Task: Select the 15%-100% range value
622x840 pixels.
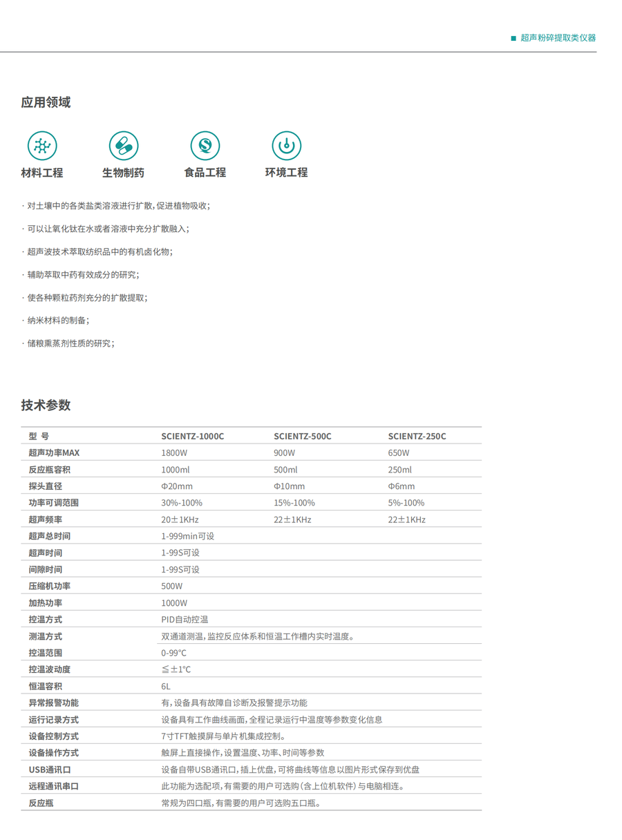Action: pos(294,503)
